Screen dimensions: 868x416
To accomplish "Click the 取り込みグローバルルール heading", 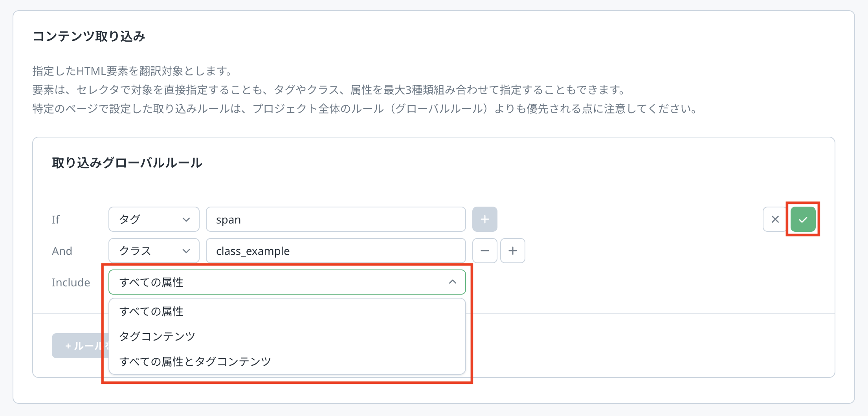I will 127,163.
